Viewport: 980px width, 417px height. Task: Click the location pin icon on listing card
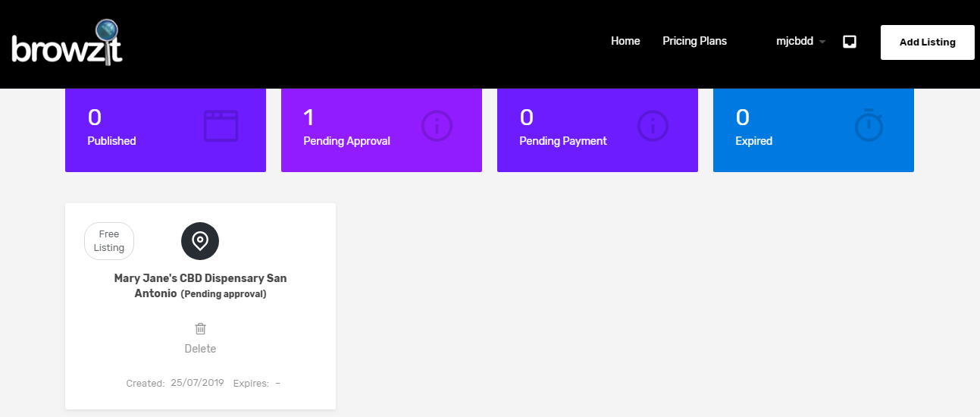pyautogui.click(x=200, y=241)
